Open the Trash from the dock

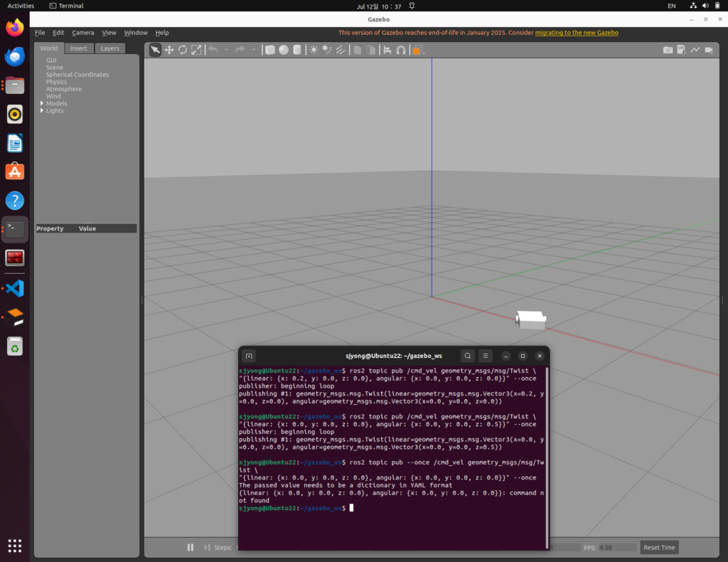[15, 346]
